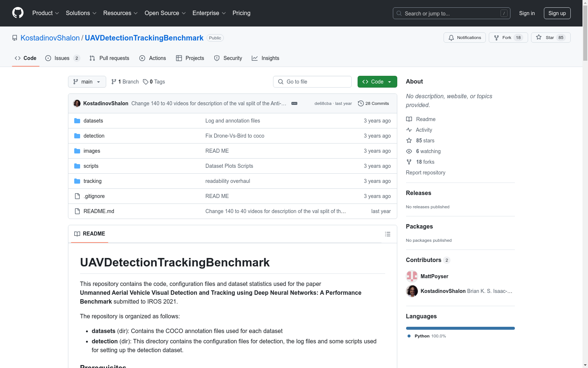Open the 'readability overhaul' commit message
Screen dimensions: 588x368
click(228, 181)
